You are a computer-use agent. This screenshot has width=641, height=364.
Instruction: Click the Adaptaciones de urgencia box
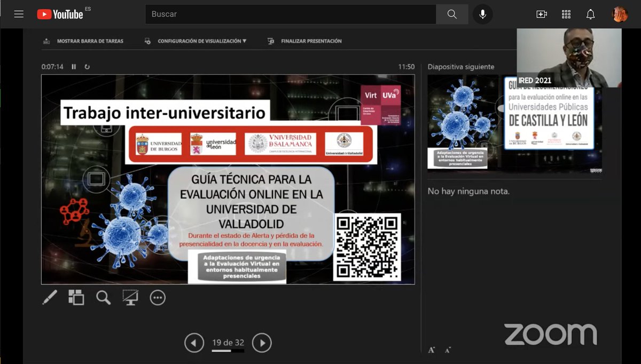[237, 267]
